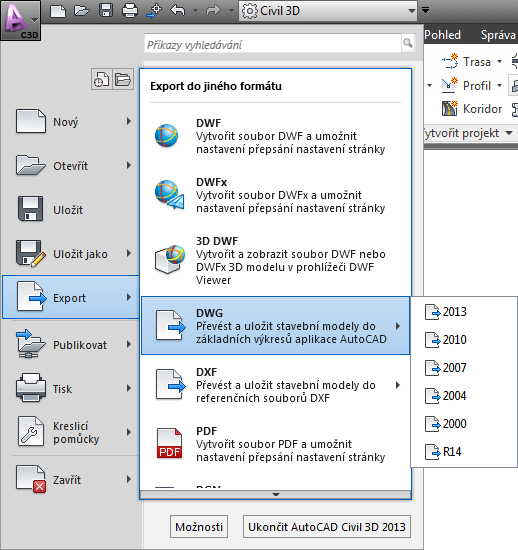The image size is (518, 550).
Task: Export DWG as 2007 format
Action: [x=464, y=368]
